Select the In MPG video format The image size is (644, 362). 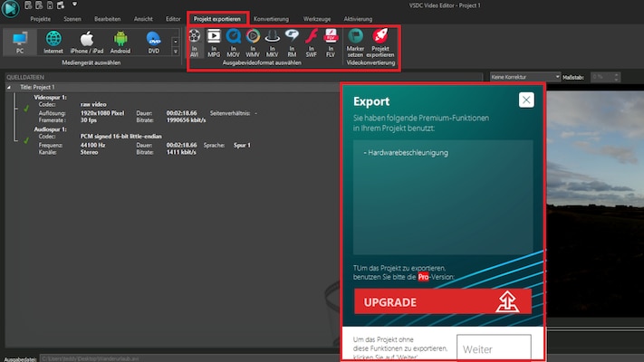point(215,43)
